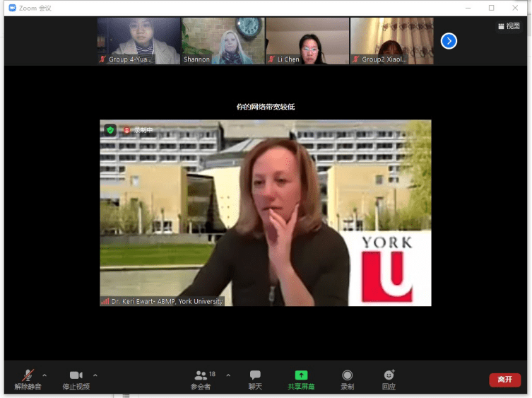
Task: Open reactions menu (回应)
Action: pos(389,379)
